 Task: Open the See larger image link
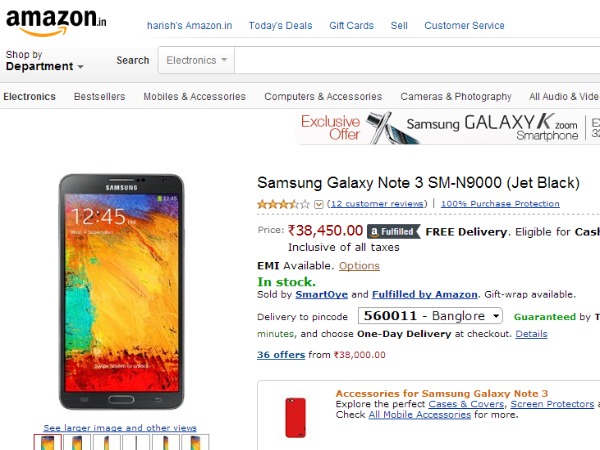click(x=120, y=428)
